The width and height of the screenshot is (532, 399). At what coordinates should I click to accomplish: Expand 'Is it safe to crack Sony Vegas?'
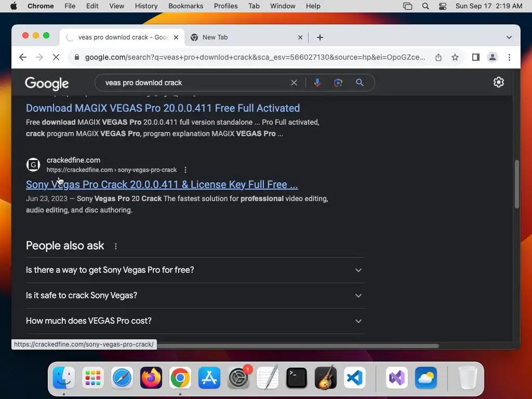point(195,296)
